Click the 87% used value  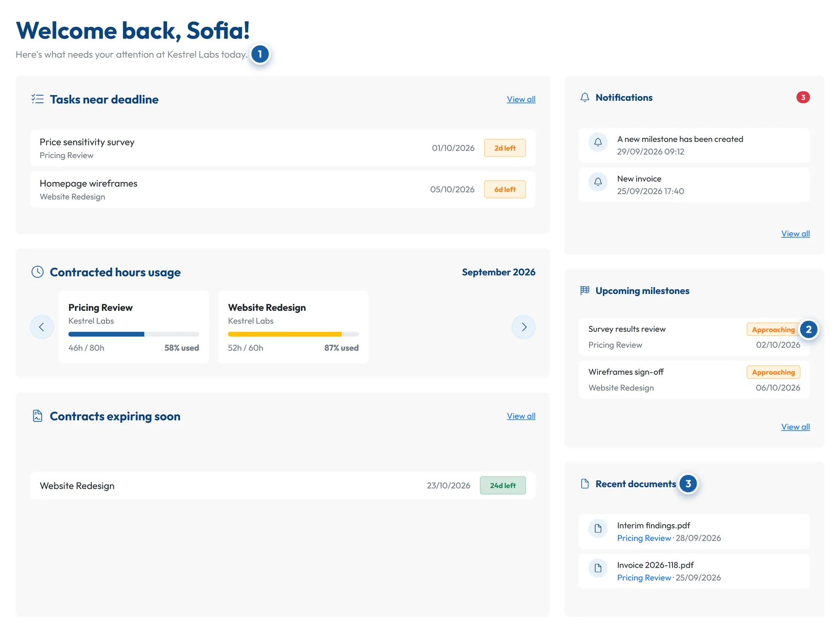click(341, 348)
